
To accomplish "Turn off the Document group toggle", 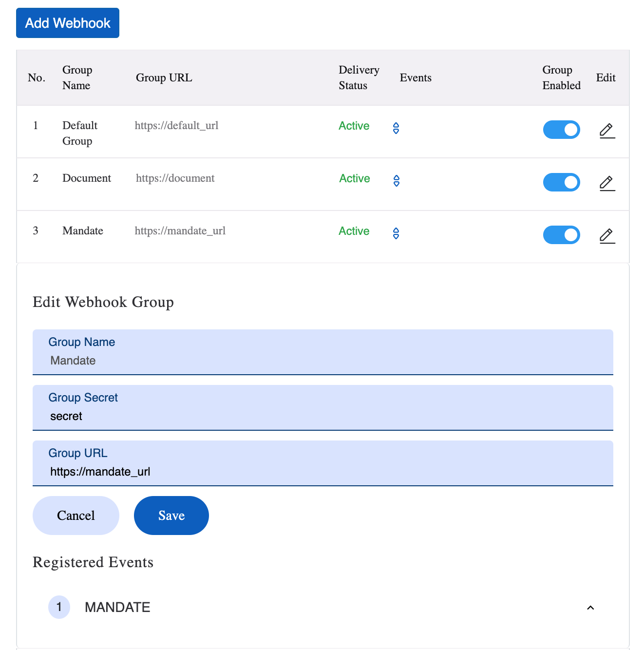I will [x=561, y=182].
